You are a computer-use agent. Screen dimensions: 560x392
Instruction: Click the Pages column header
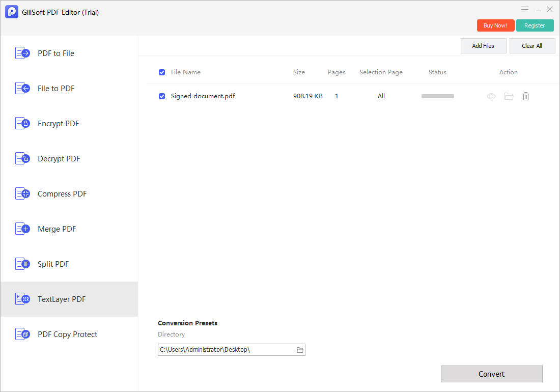click(337, 72)
